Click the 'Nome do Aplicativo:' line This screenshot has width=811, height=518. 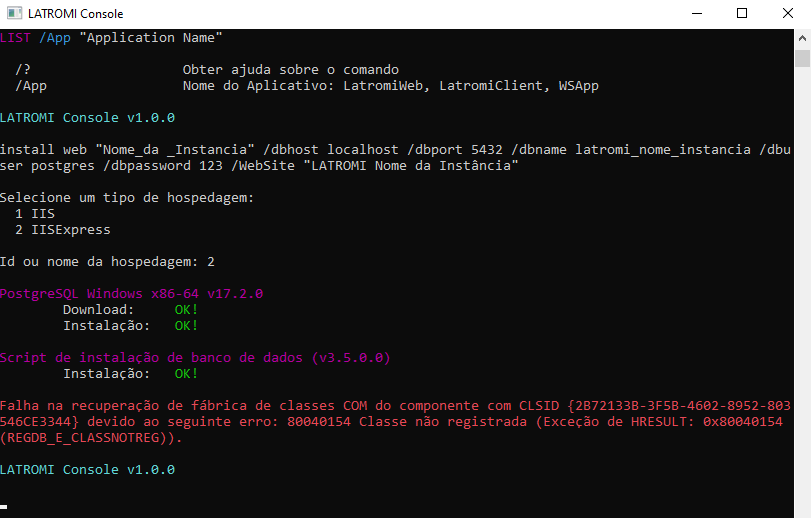pos(391,86)
